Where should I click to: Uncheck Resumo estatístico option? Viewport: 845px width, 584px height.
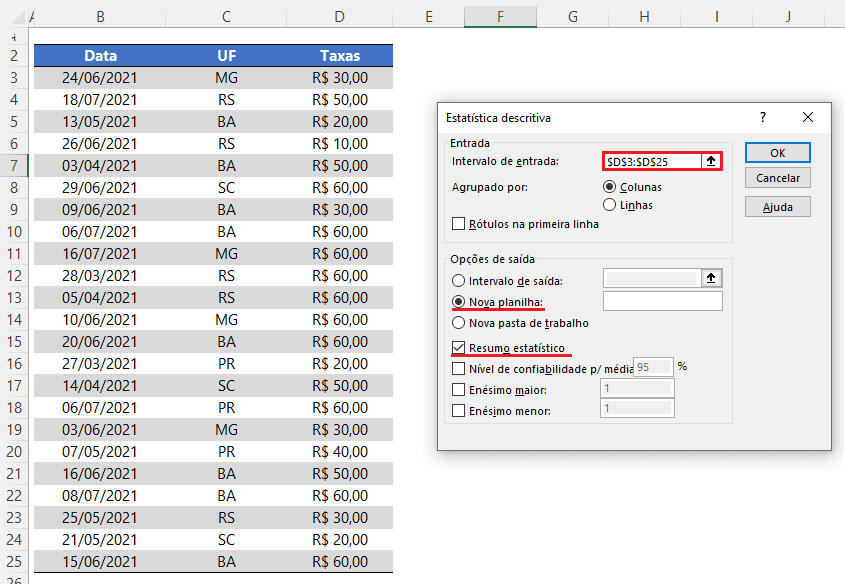(459, 347)
